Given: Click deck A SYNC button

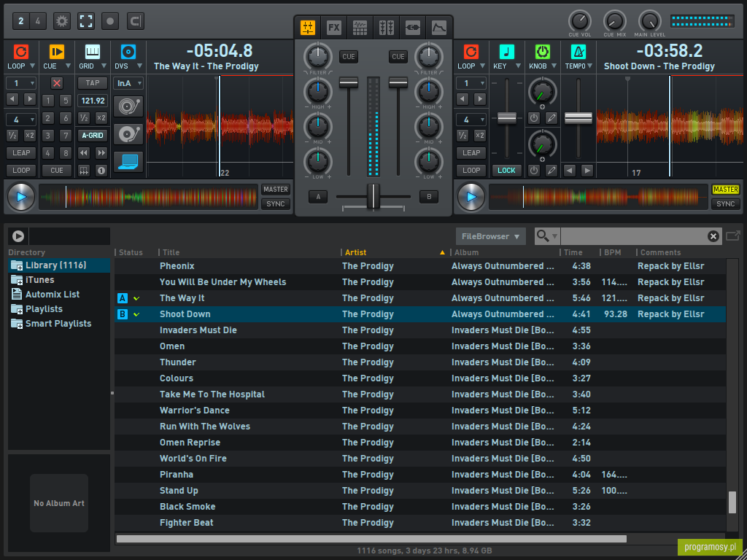Looking at the screenshot, I should (275, 204).
